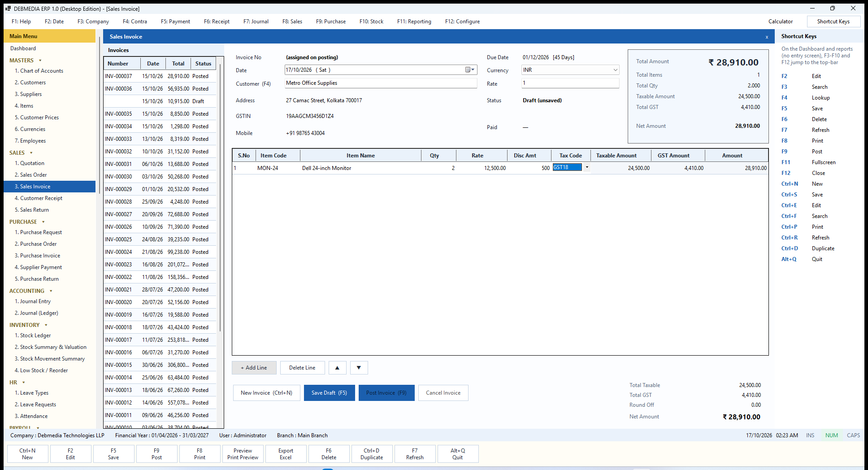Open Customer Receipt in the sidebar
This screenshot has height=470, width=868.
pos(41,198)
